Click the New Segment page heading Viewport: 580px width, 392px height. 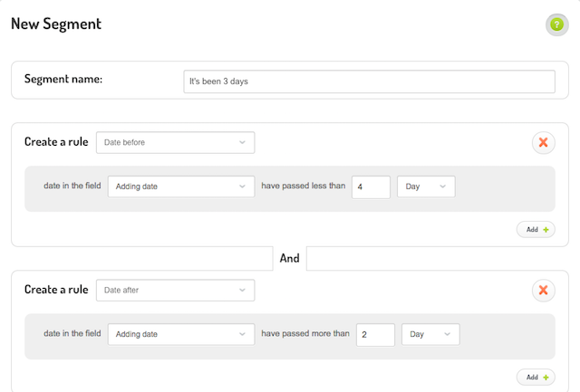[56, 24]
